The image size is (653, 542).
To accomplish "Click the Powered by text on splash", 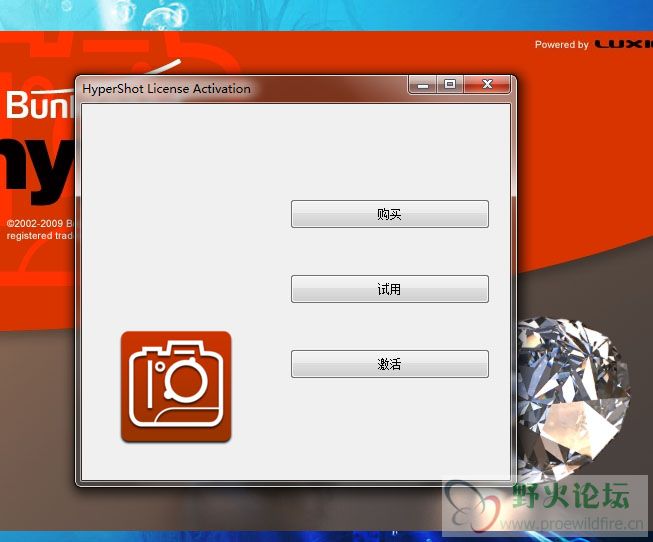I will [561, 45].
